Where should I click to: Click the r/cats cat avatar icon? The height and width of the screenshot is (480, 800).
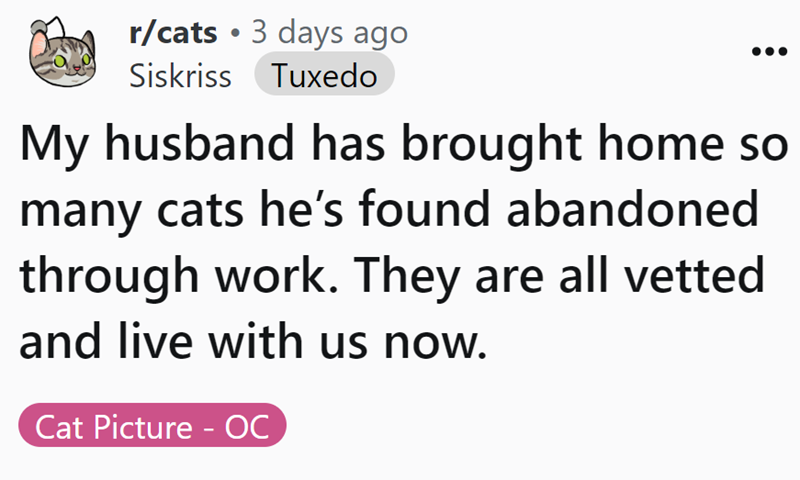[65, 56]
